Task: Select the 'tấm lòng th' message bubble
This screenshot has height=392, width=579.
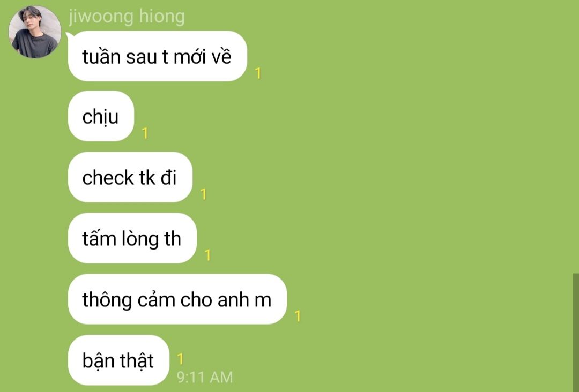Action: [132, 238]
